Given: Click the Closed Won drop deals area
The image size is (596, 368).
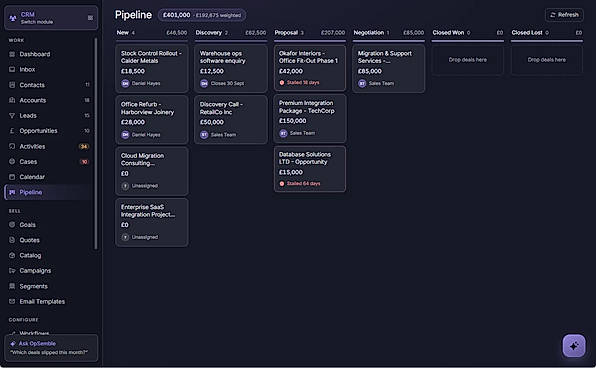Looking at the screenshot, I should [468, 60].
